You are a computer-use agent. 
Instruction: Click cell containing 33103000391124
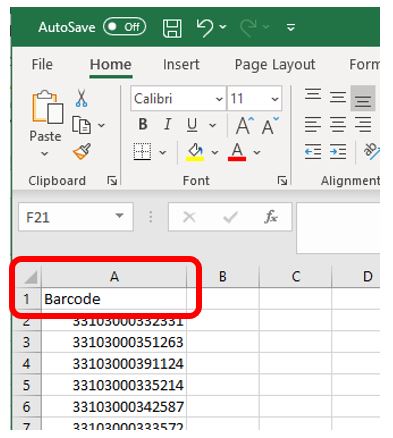(x=114, y=364)
